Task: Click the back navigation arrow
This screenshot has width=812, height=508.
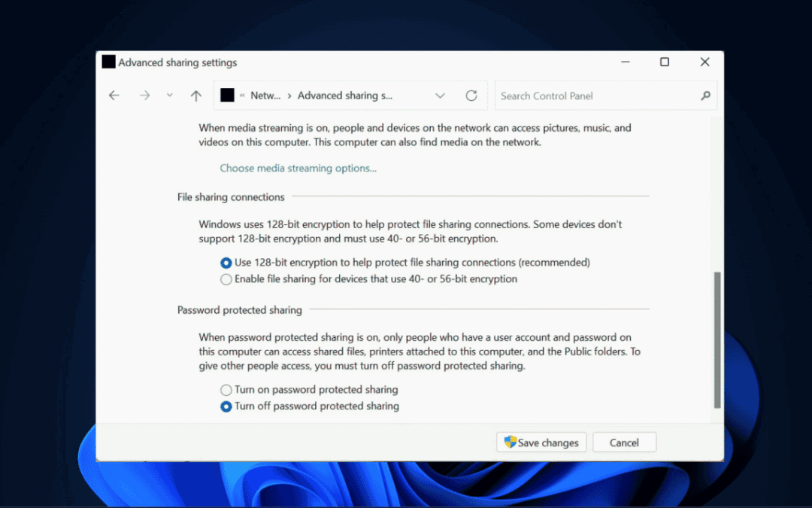Action: 114,96
